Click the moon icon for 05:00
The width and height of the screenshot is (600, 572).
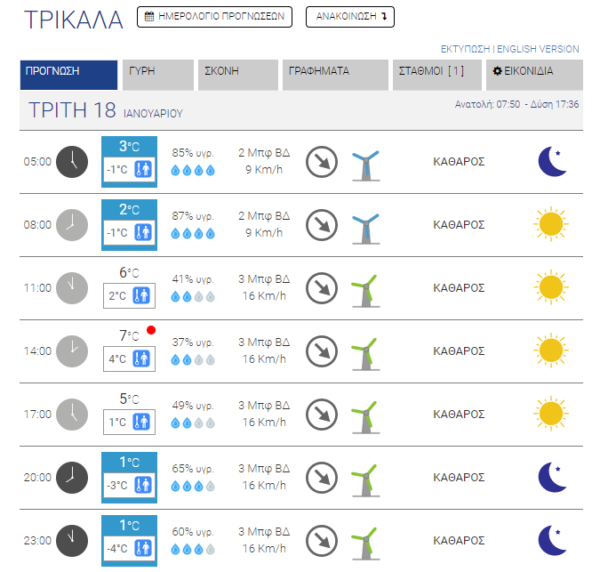click(x=551, y=161)
